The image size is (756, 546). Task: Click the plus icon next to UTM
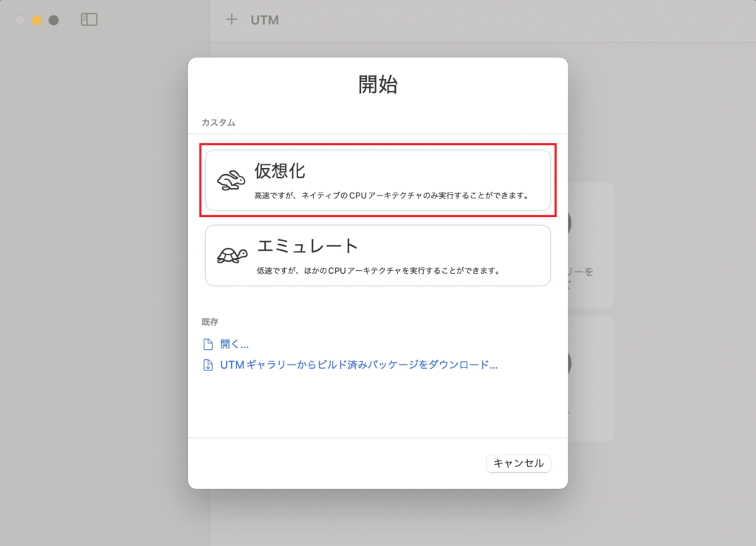point(231,19)
